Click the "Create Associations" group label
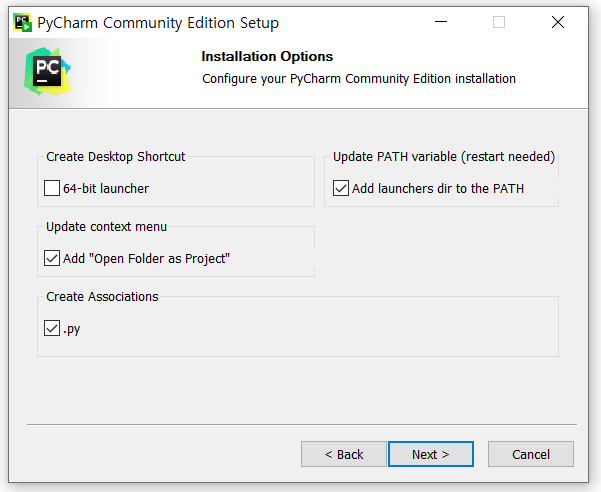 coord(102,297)
